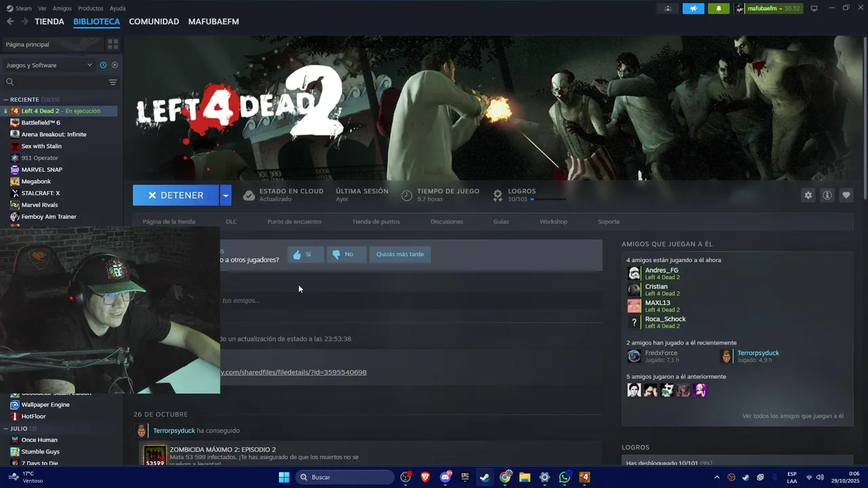Open the Ver menu
This screenshot has width=868, height=488.
pyautogui.click(x=42, y=8)
